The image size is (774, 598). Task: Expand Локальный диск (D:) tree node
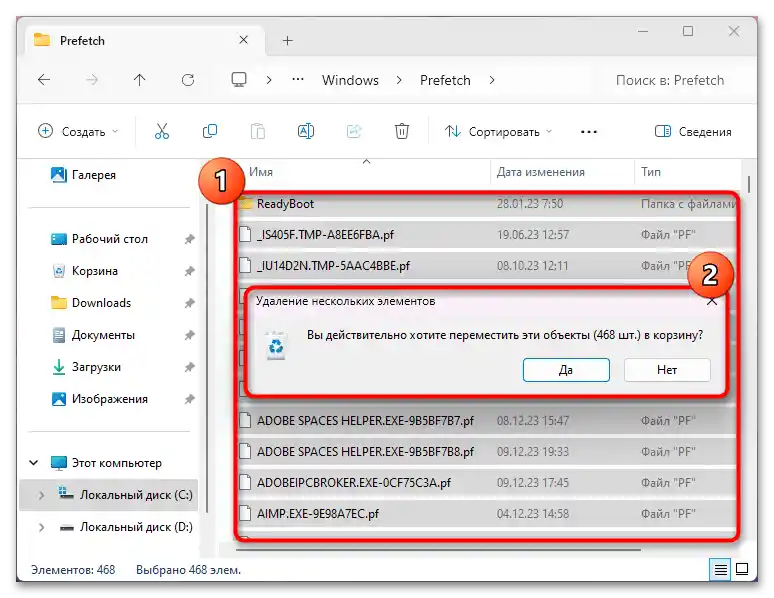tap(41, 527)
